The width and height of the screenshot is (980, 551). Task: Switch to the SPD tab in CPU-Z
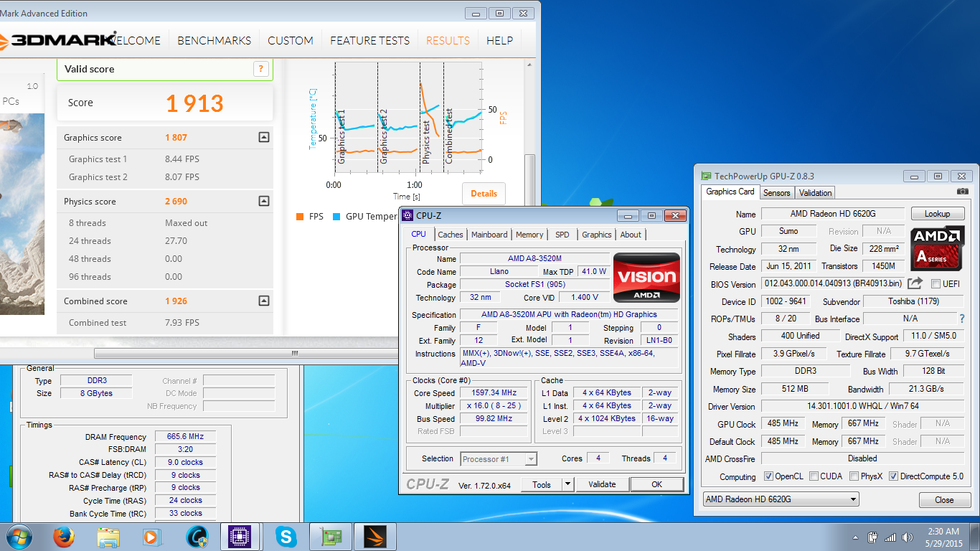(562, 235)
